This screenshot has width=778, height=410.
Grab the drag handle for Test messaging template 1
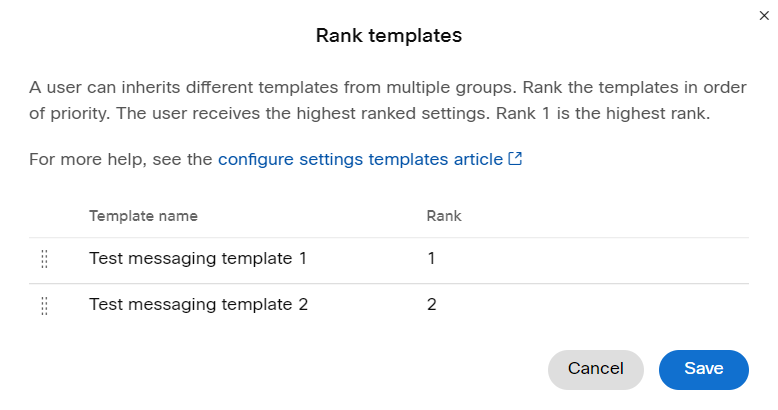pos(44,259)
